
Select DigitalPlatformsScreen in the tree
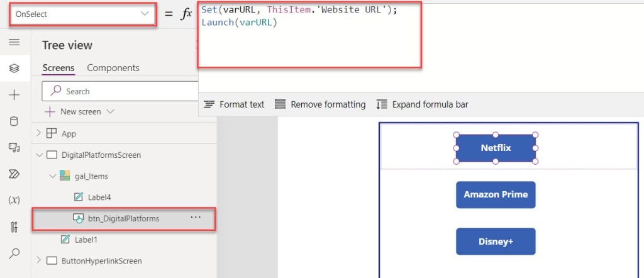click(101, 155)
